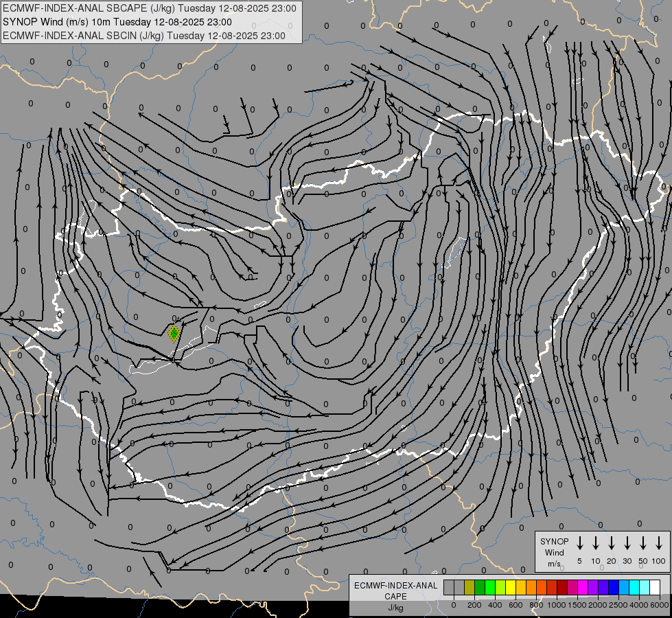Click the '6000' value on CAPE scale
Image resolution: width=672 pixels, height=618 pixels.
point(660,605)
